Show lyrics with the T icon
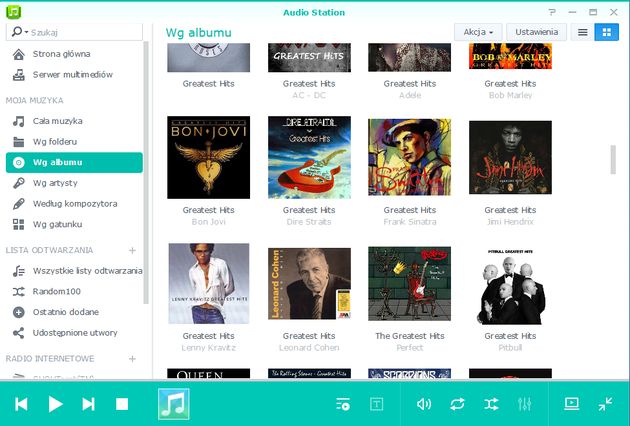The image size is (630, 426). tap(376, 404)
